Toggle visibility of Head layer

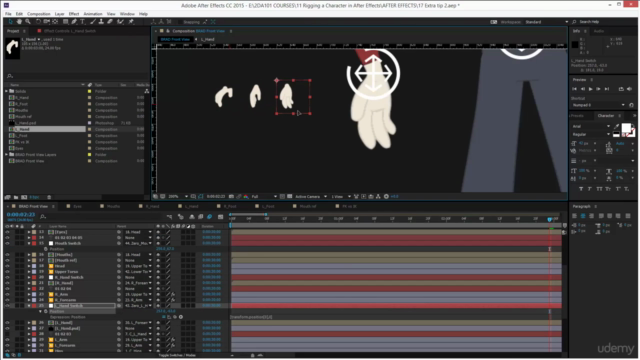[7, 266]
